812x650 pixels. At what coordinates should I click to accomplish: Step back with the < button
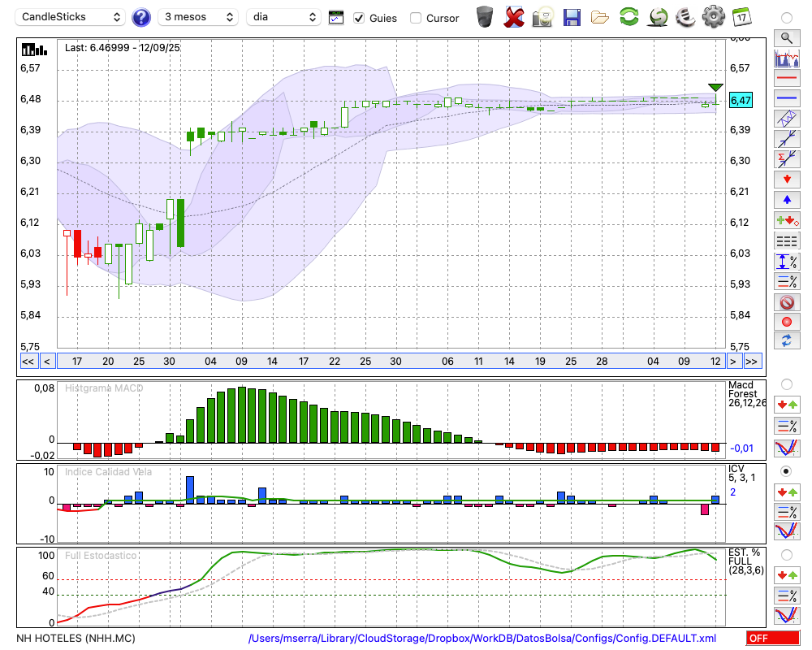pyautogui.click(x=46, y=362)
